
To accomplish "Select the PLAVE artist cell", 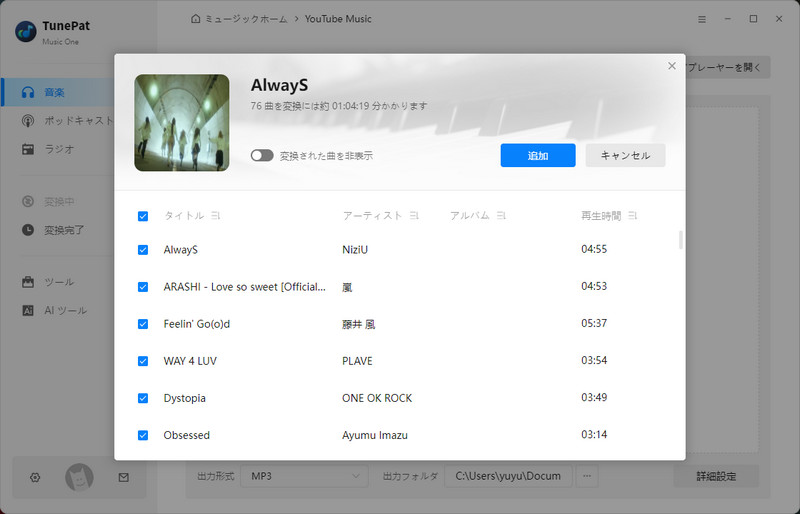I will tap(357, 361).
